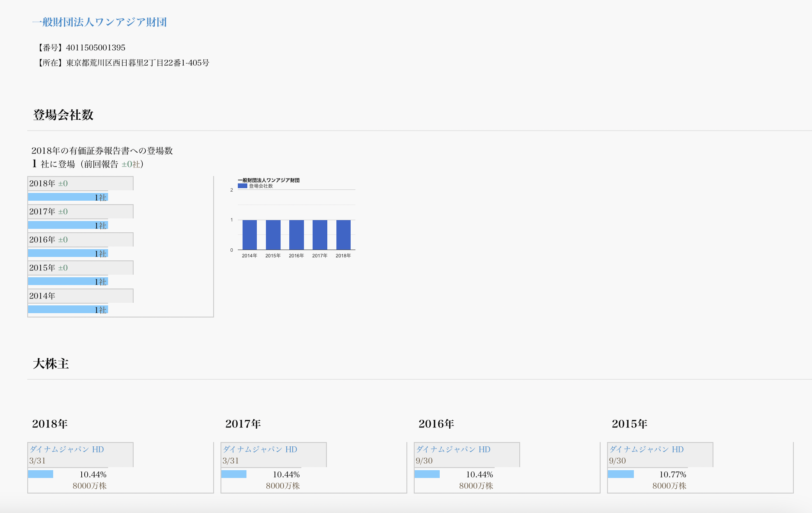
Task: Click the 3/31 date in the 2018年 card
Action: tap(37, 461)
